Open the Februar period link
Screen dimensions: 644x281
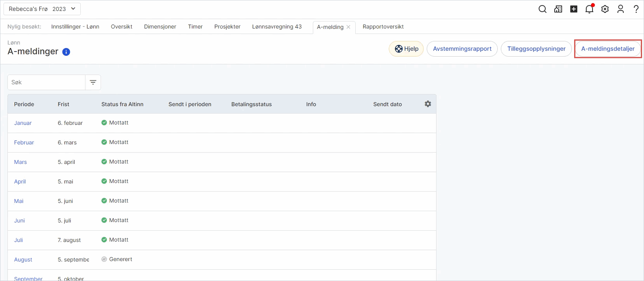(x=24, y=142)
